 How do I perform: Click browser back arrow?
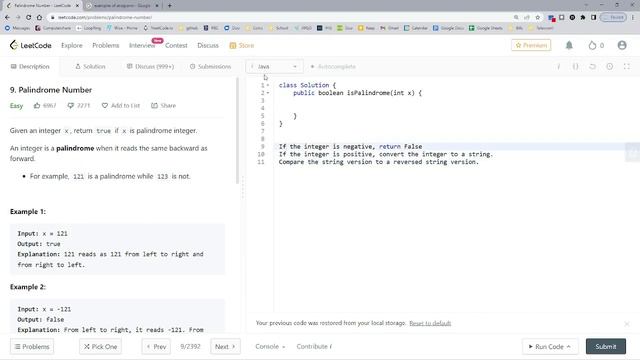(7, 17)
